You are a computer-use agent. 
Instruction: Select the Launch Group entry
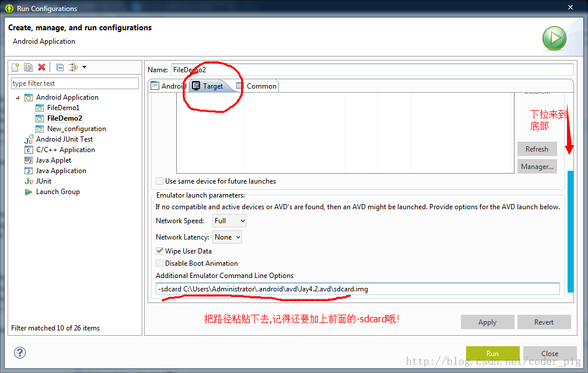58,192
